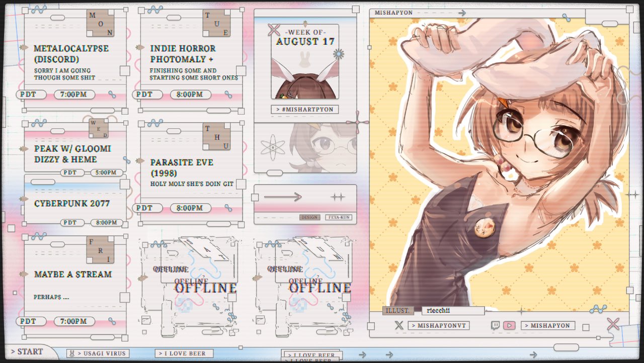Image resolution: width=644 pixels, height=363 pixels.
Task: Select the TUE day tag
Action: coord(217,24)
